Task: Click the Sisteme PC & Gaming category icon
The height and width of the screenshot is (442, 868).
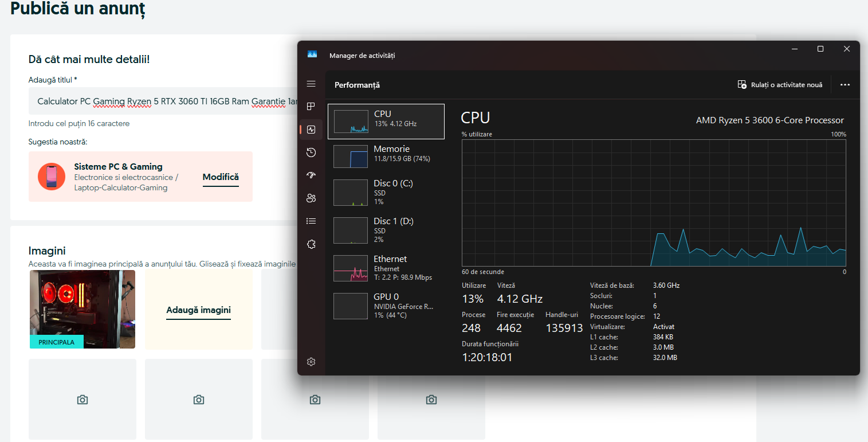Action: (x=52, y=177)
